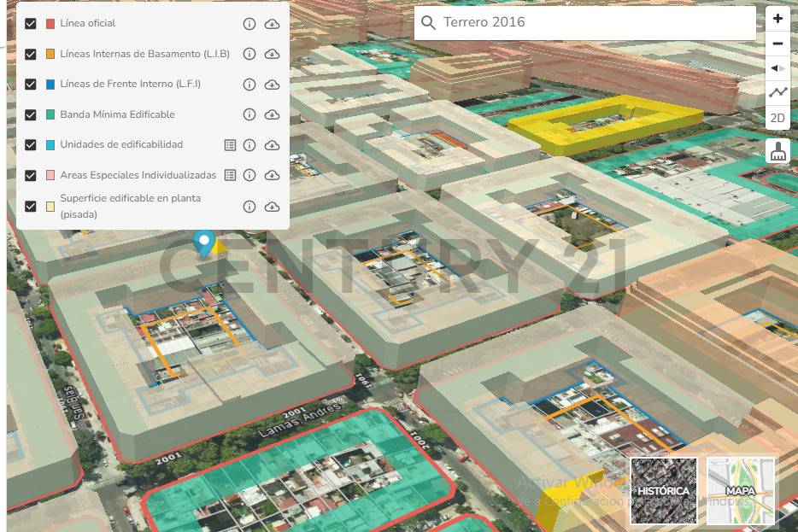Disable Superficie edificable en planta layer
The image size is (798, 532).
click(x=31, y=206)
